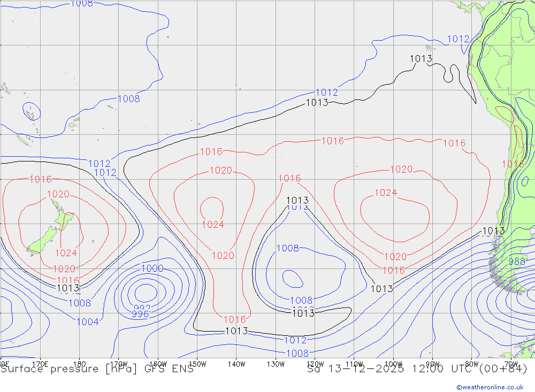The height and width of the screenshot is (392, 535).
Task: Click the ©weatheronline.co.uk copyright link
Action: [x=490, y=387]
